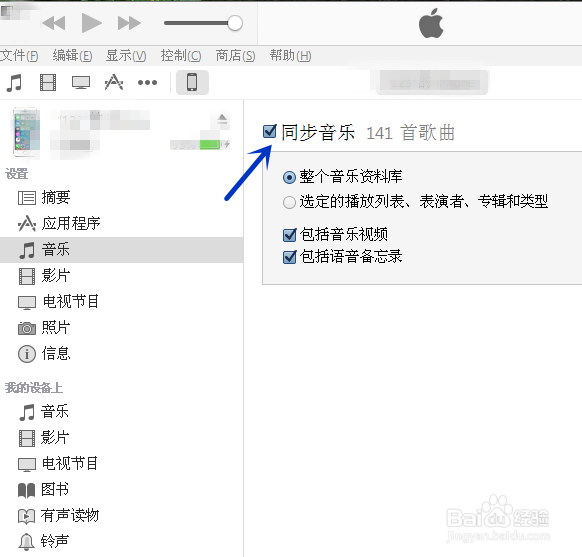The width and height of the screenshot is (582, 557).
Task: Switch to TV shows monitor icon
Action: tap(81, 82)
